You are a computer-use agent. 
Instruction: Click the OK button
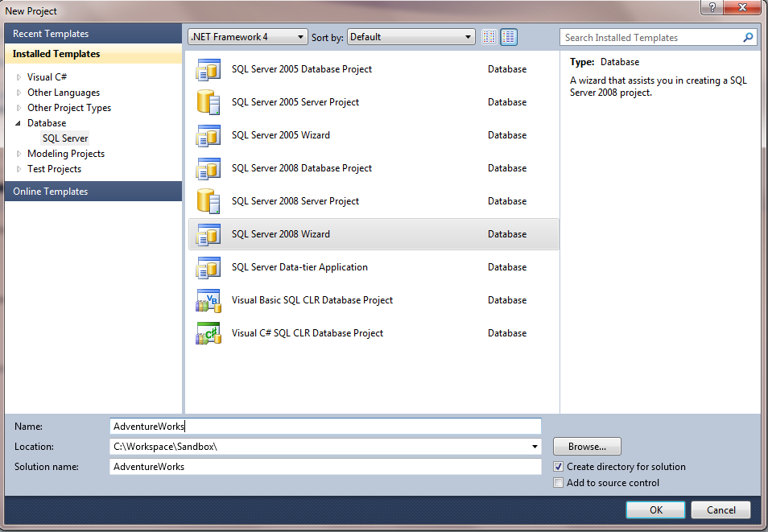(x=655, y=509)
